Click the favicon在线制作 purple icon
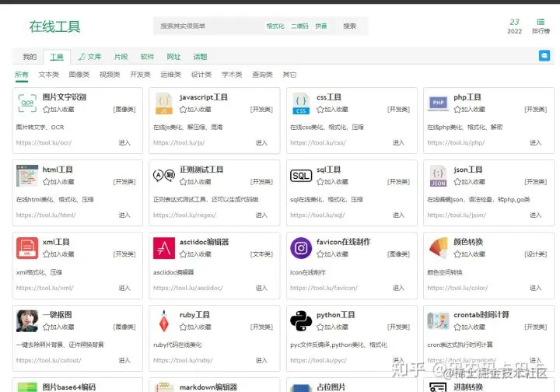The image size is (560, 392). (301, 248)
